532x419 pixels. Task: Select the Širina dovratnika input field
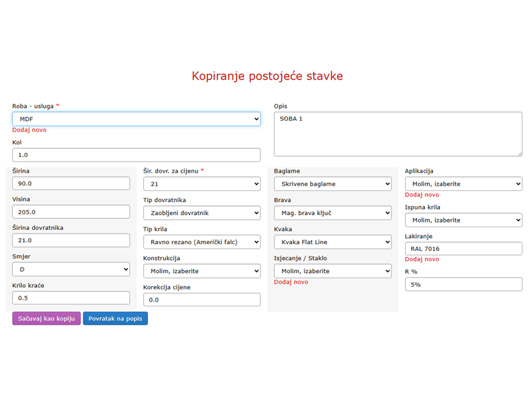point(71,240)
